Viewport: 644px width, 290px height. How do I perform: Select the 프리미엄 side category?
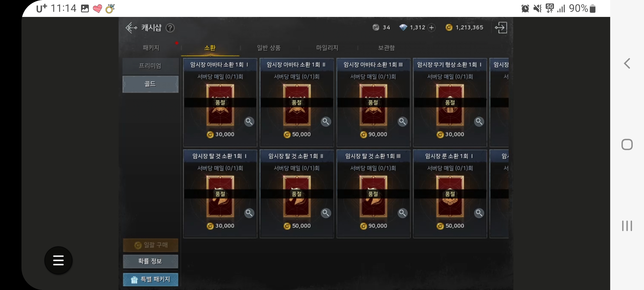coord(150,66)
